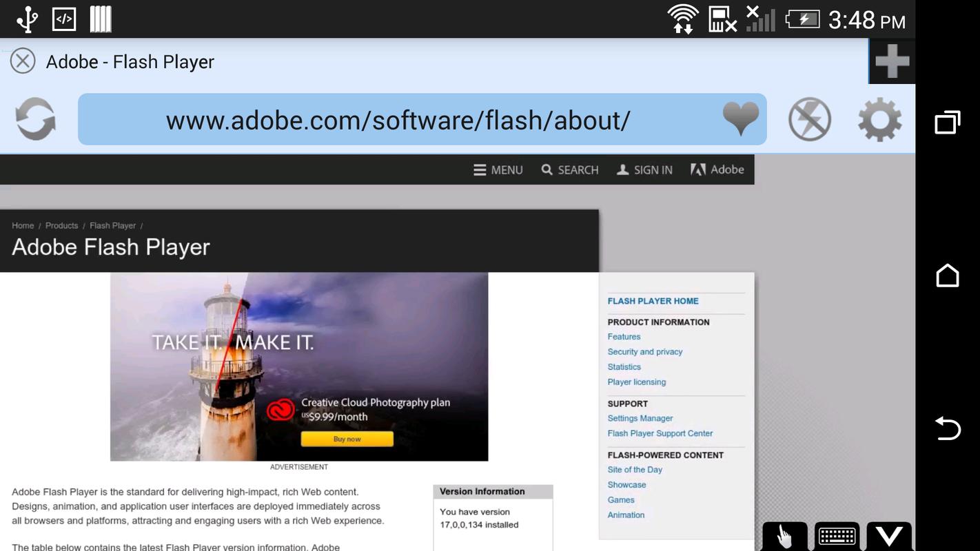Collapse toolbar with down chevron icon
The image size is (980, 551).
click(x=889, y=536)
